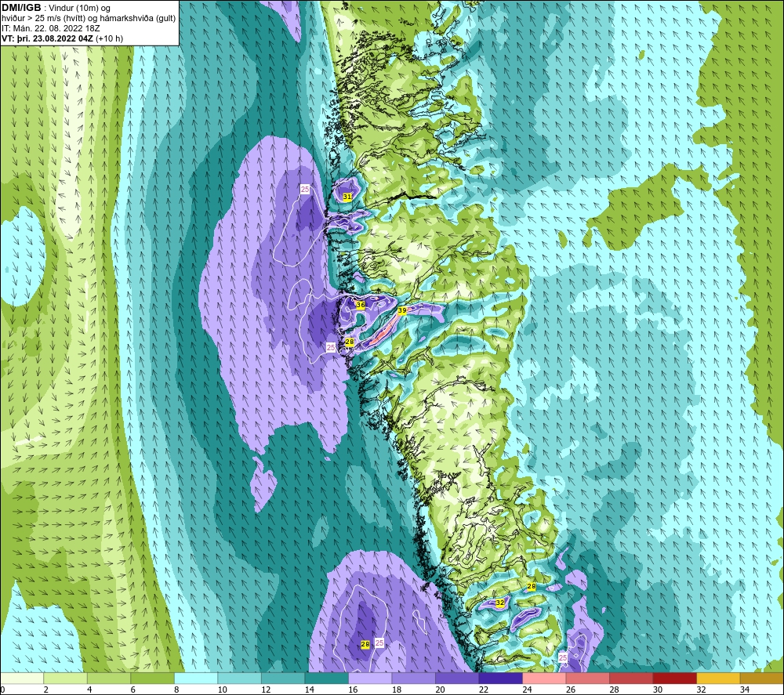784x695 pixels.
Task: Click white 25 label left of west-coast yellow 28
Action: 331,347
